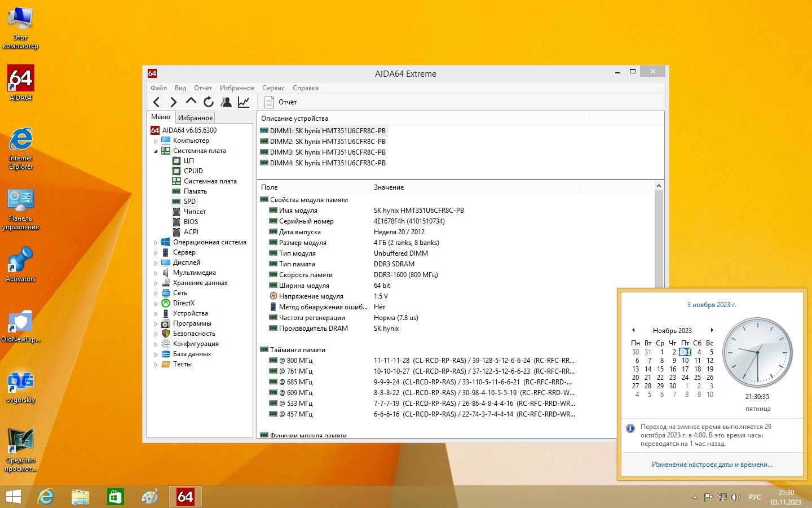Select DIMM4 SK hynix module row
Image resolution: width=812 pixels, height=508 pixels.
323,163
